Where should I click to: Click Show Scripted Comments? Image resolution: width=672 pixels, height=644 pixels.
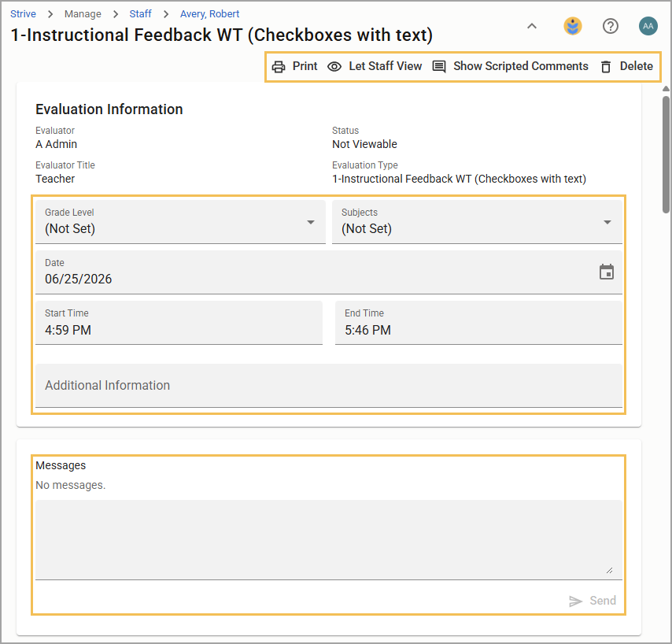[521, 66]
